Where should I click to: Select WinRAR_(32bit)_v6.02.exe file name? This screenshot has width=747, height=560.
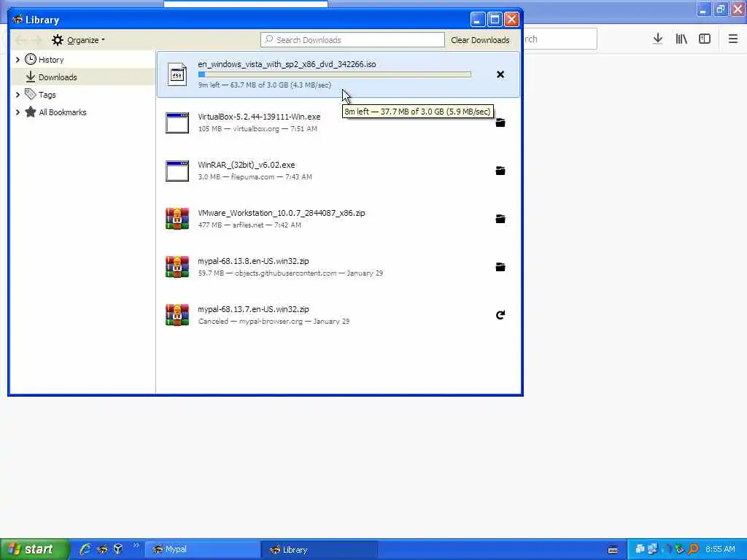(247, 165)
